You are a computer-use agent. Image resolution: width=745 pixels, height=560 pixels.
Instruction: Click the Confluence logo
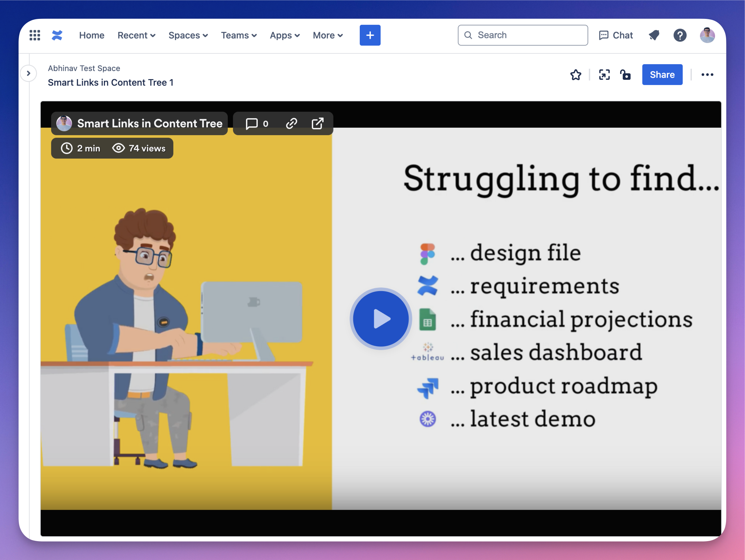(x=57, y=35)
